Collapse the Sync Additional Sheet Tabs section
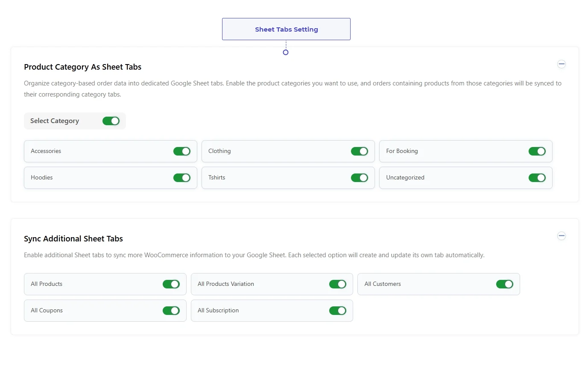The image size is (588, 382). tap(562, 236)
